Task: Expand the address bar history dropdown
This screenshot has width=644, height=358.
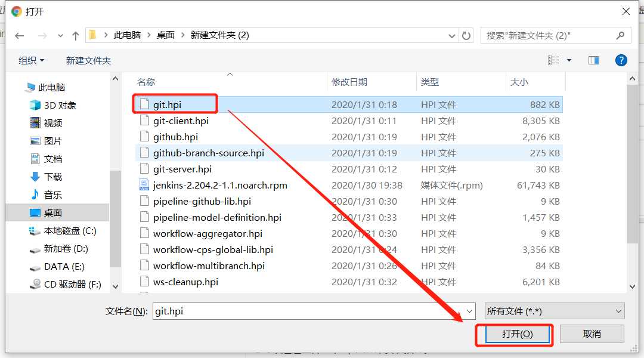Action: [452, 36]
